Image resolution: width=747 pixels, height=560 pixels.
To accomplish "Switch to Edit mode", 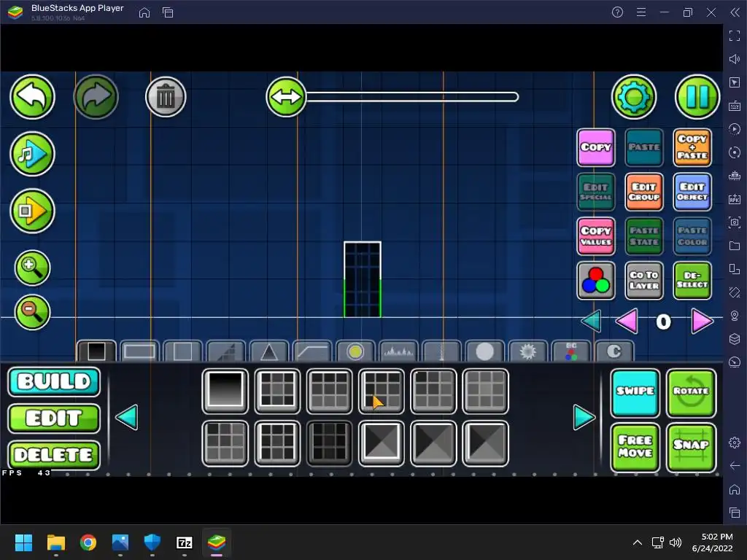I will tap(54, 418).
